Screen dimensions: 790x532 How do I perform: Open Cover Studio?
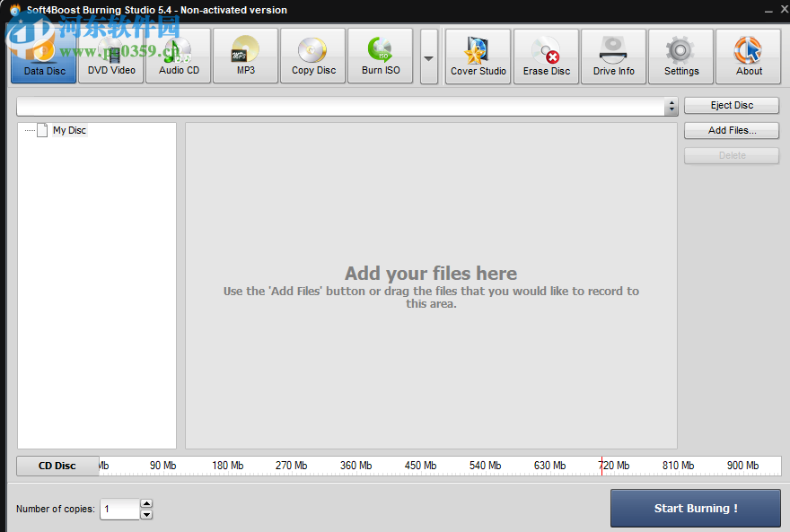pyautogui.click(x=478, y=57)
